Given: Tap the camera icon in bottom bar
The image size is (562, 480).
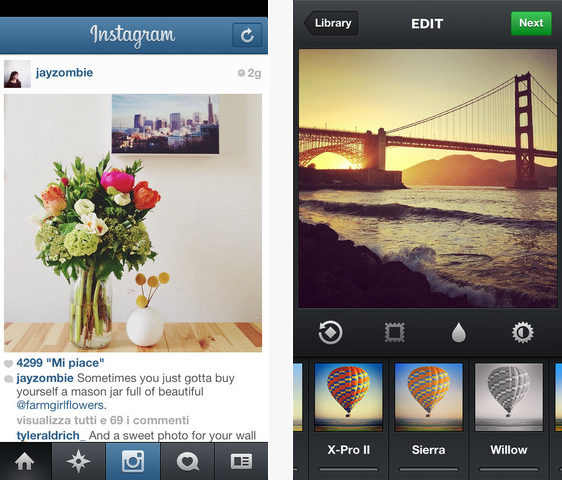Looking at the screenshot, I should (x=133, y=461).
